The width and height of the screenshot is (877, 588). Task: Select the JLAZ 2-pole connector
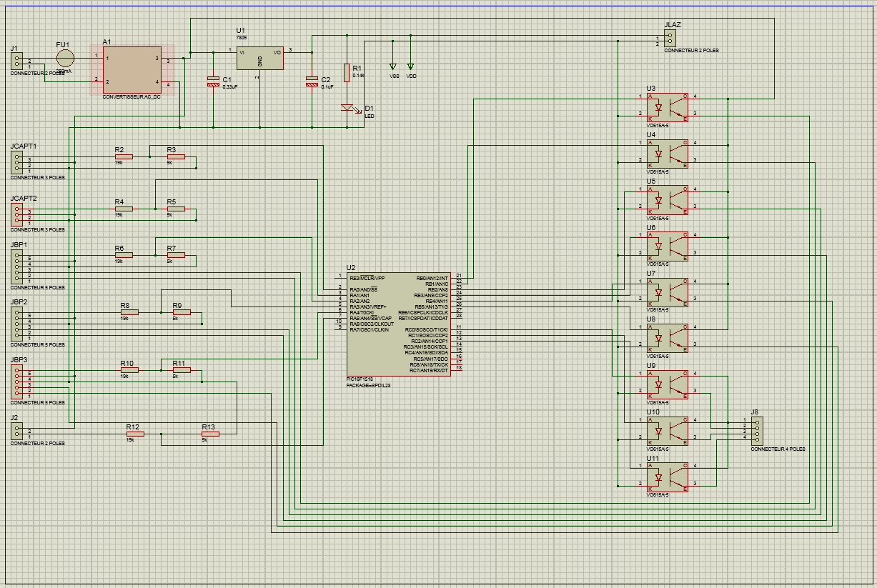[x=670, y=39]
